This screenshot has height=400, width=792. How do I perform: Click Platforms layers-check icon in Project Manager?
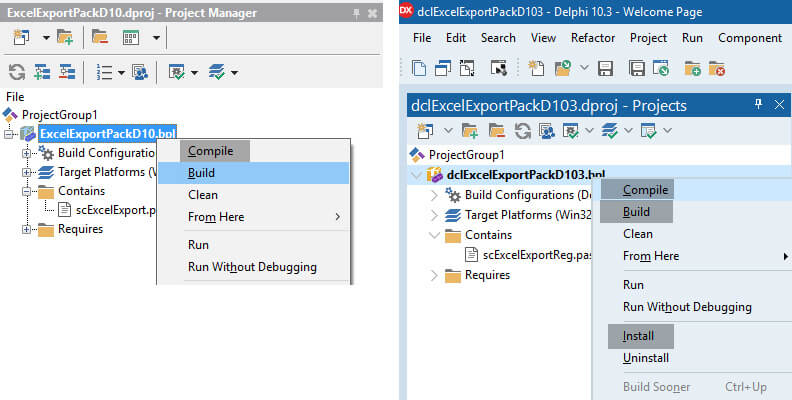pos(217,72)
